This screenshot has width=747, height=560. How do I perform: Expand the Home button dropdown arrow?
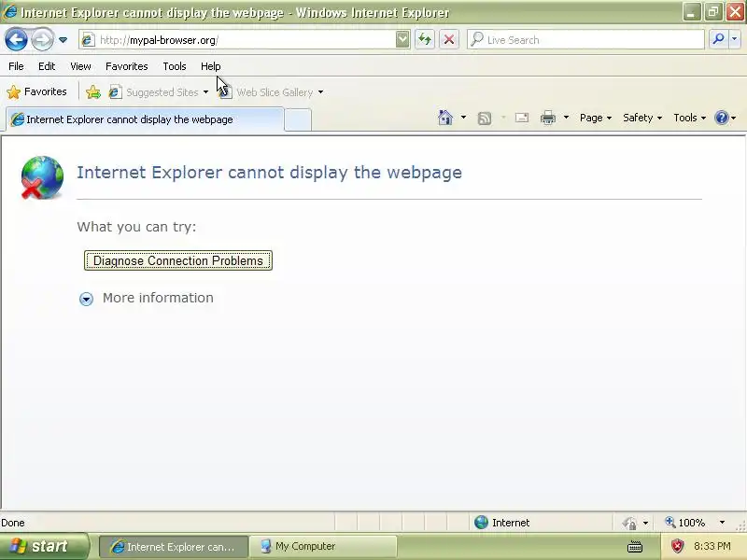[463, 118]
